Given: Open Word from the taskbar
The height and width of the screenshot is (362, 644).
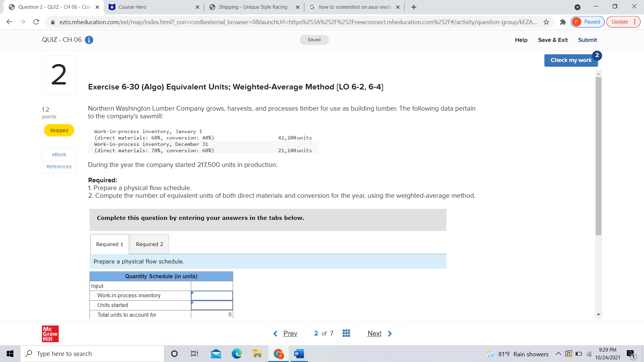Looking at the screenshot, I should pos(299,354).
